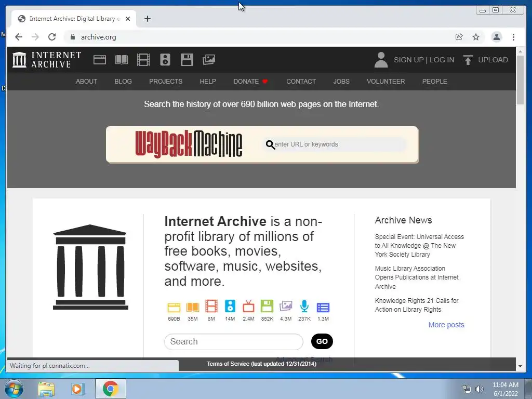Open the Music Library Association news post
The width and height of the screenshot is (532, 399).
[417, 277]
